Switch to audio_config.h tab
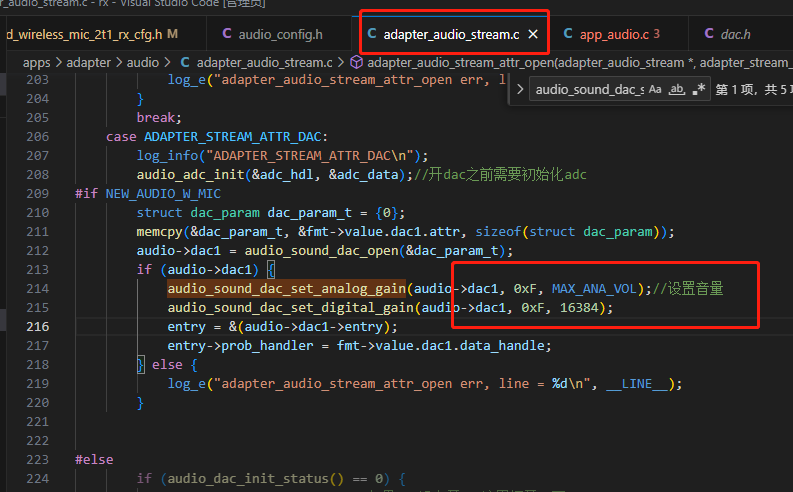Viewport: 793px width, 492px height. click(273, 34)
